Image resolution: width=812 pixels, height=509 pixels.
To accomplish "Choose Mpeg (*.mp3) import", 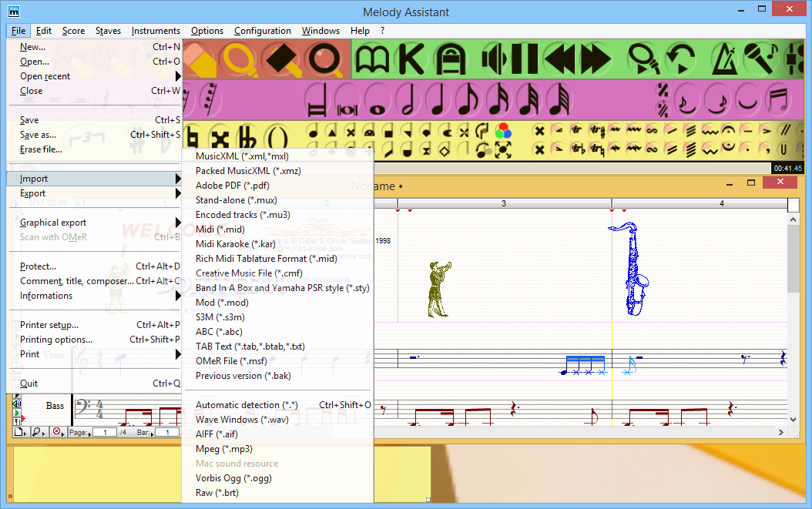I will point(277,449).
